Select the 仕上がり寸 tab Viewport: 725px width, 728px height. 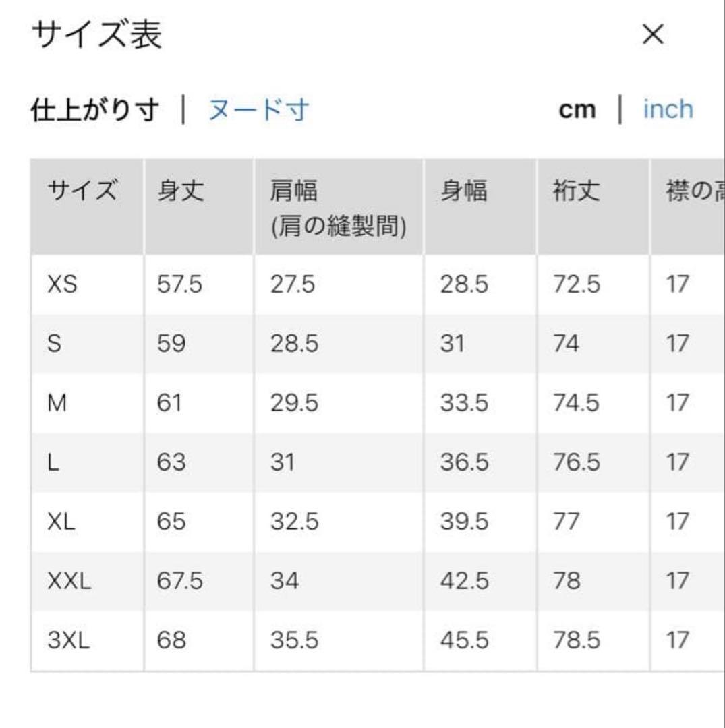click(x=95, y=110)
